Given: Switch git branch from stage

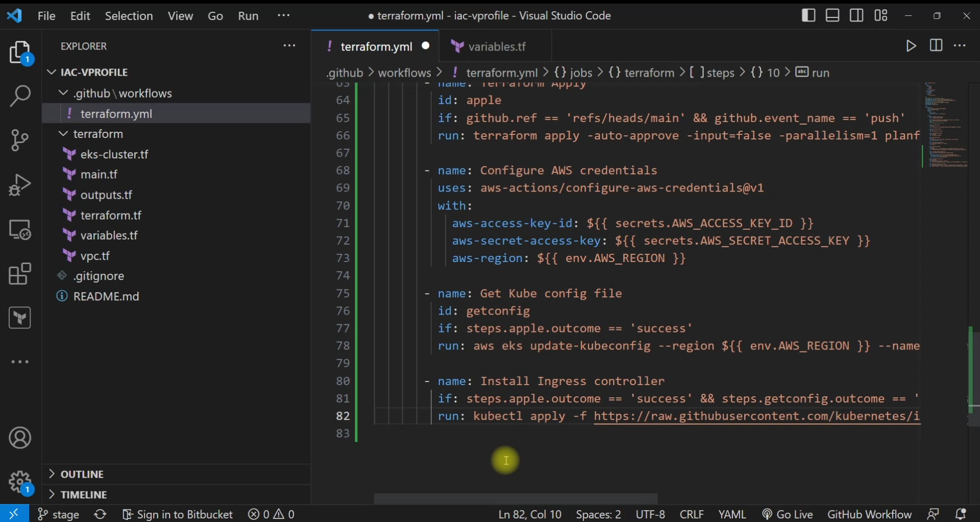Looking at the screenshot, I should [59, 514].
